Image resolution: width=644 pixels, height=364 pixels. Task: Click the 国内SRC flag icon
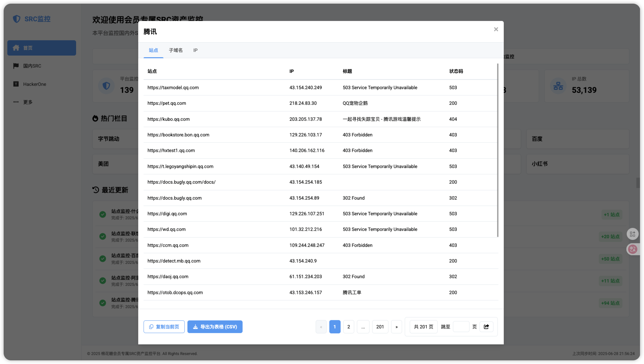tap(16, 66)
